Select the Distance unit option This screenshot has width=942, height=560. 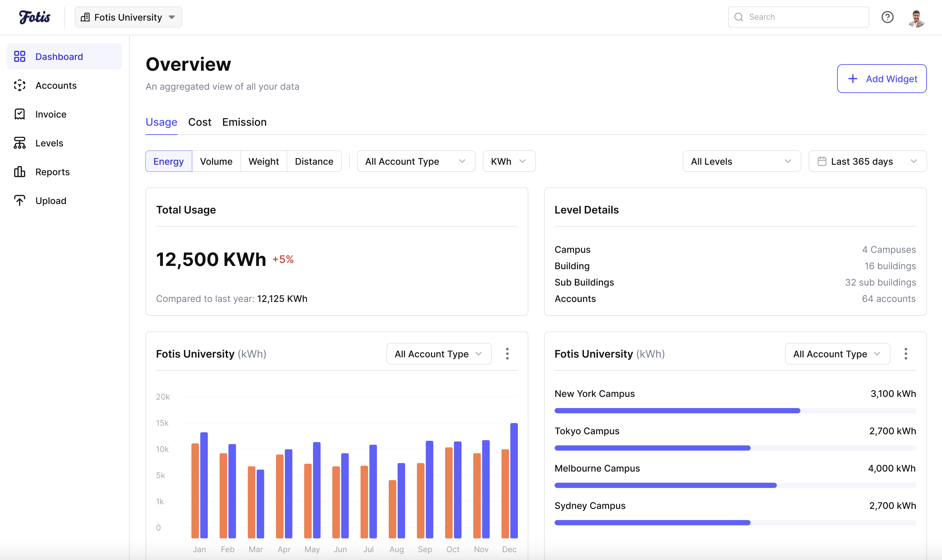pos(314,161)
